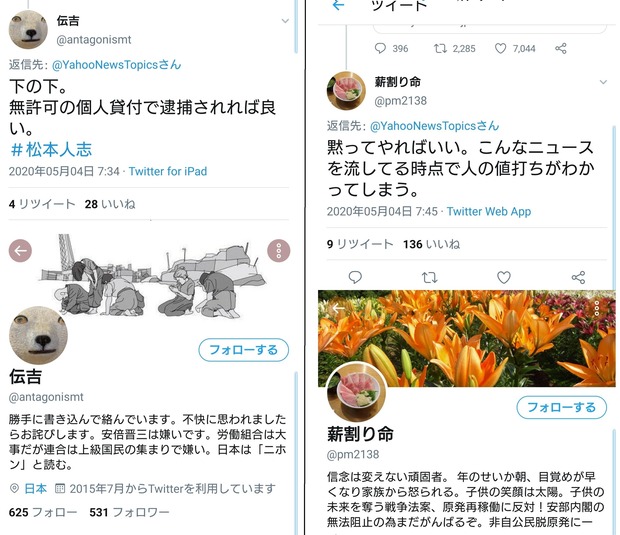Expand chevron menu on 薪割り命's tweet
Viewport: 620px width, 535px height.
[603, 82]
